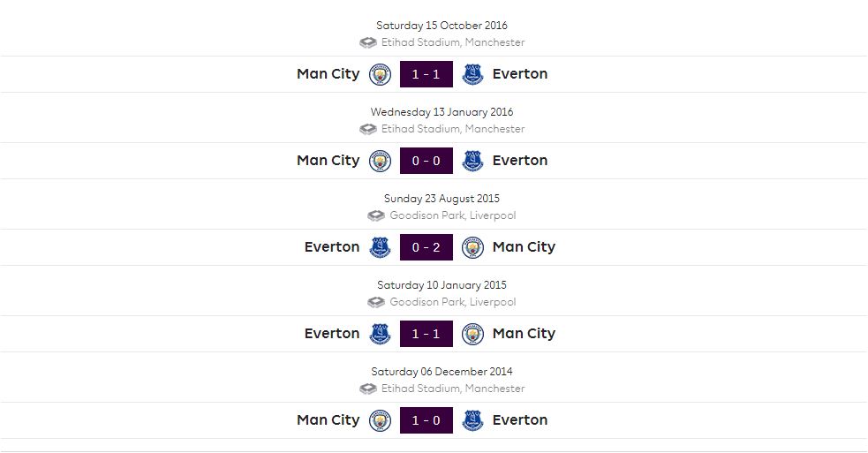Open the 1 - 1 score from 15 October 2016
The width and height of the screenshot is (868, 453).
click(x=426, y=74)
